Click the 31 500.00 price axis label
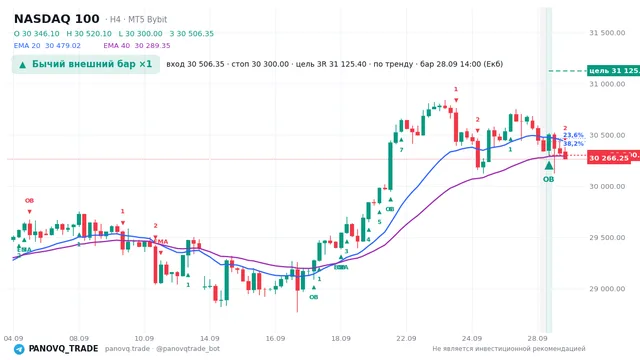The height and width of the screenshot is (360, 640). point(607,33)
